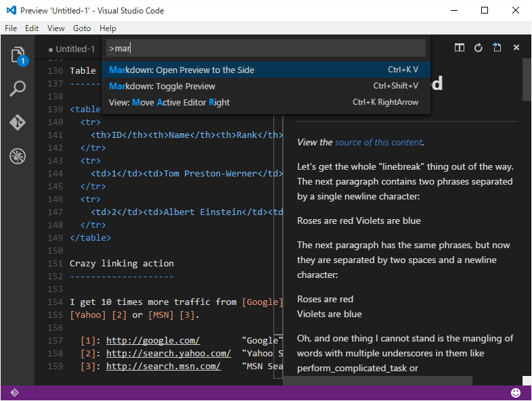Click the split editor icon
Screen dimensions: 532x401
tap(460, 48)
